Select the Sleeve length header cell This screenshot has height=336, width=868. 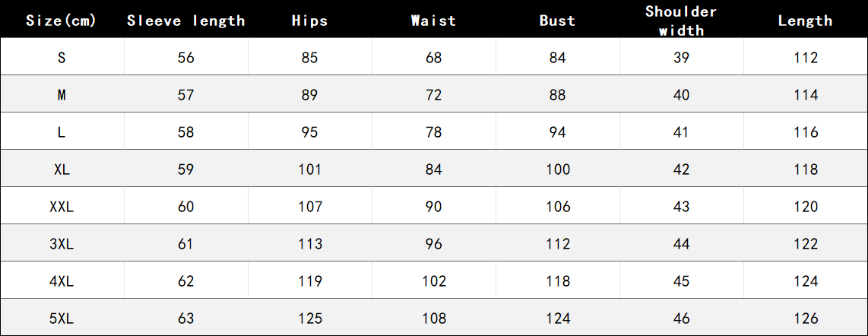[x=186, y=21]
